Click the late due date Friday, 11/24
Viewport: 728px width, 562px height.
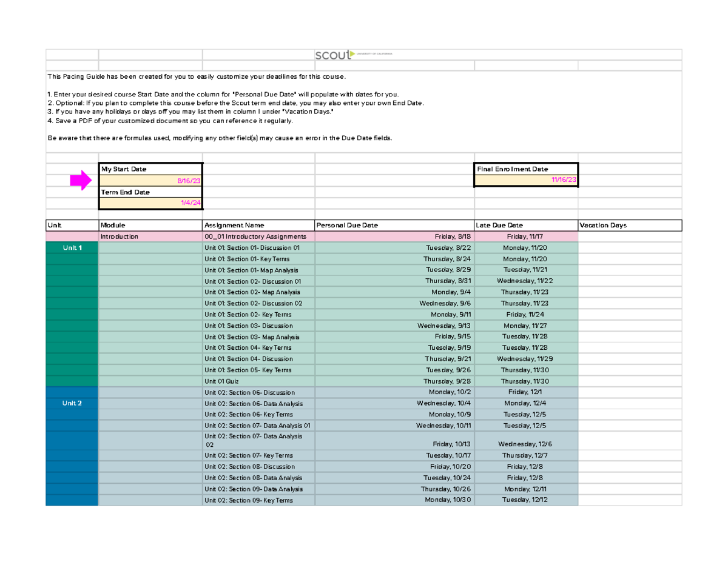[525, 315]
